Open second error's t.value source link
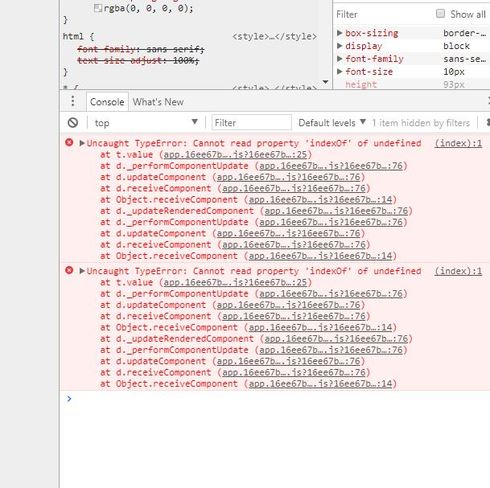 (235, 282)
